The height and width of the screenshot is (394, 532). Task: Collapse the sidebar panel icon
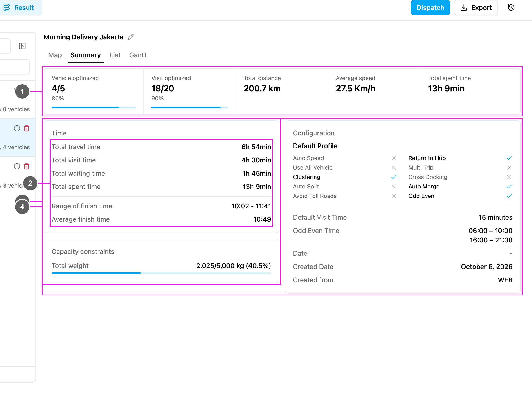click(22, 46)
